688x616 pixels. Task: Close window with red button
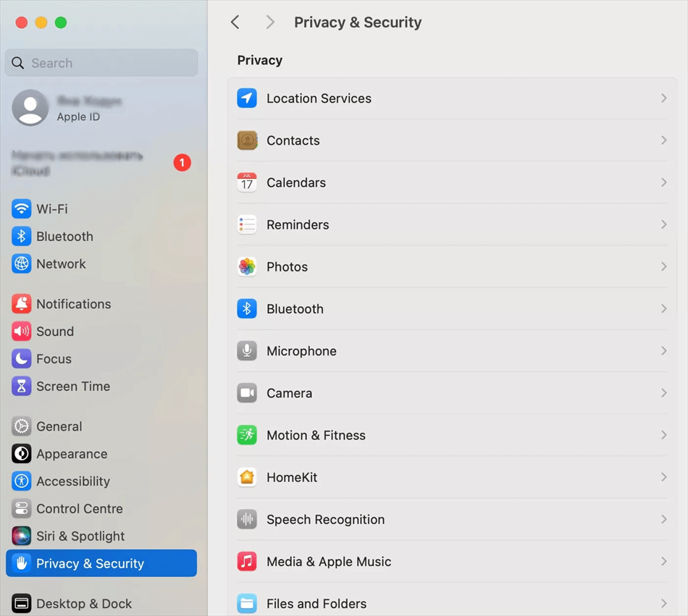pyautogui.click(x=22, y=22)
